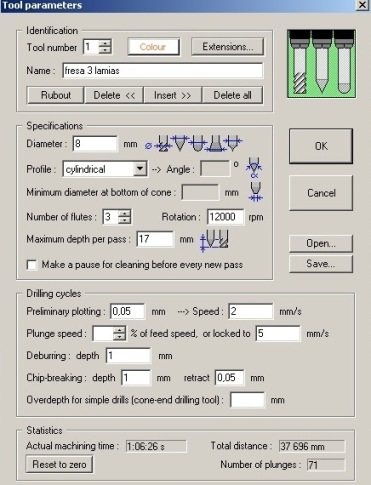Click the Extensions... button

click(228, 47)
